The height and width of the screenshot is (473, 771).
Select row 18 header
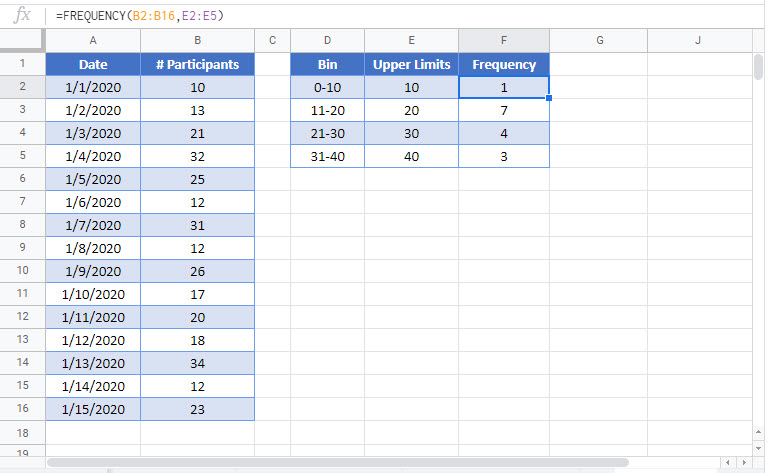23,433
